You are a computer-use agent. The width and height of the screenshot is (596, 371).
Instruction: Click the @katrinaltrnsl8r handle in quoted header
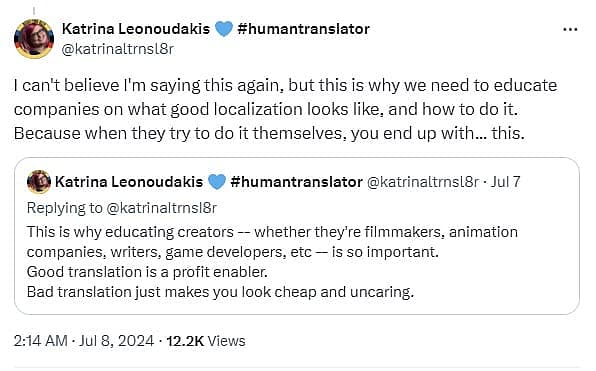(423, 182)
